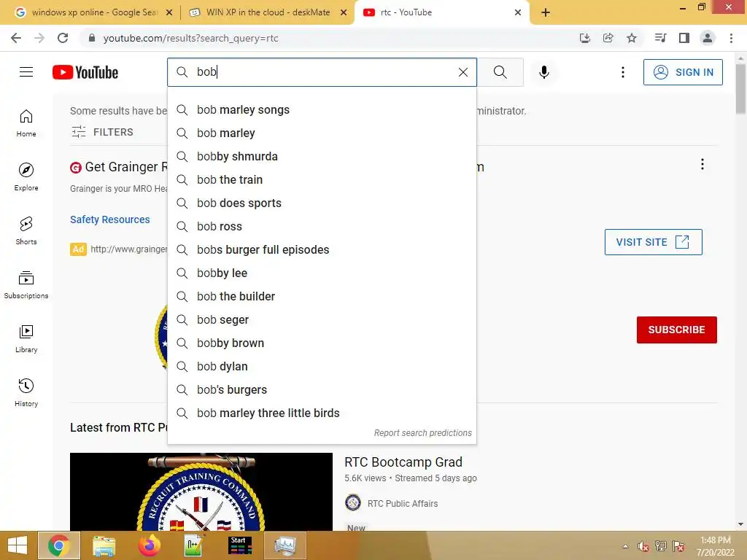The image size is (747, 560).
Task: Choose suggestion bob ross
Action: [322, 226]
